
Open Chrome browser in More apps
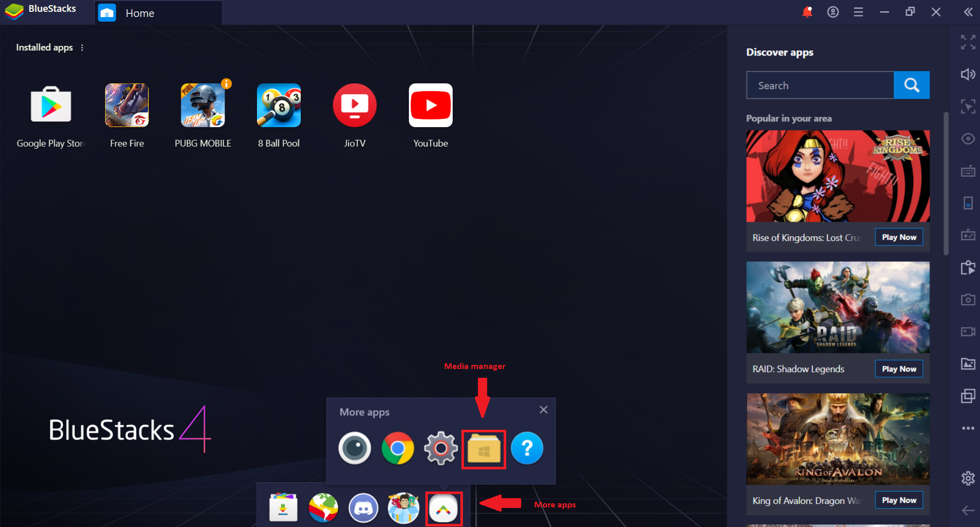(398, 448)
